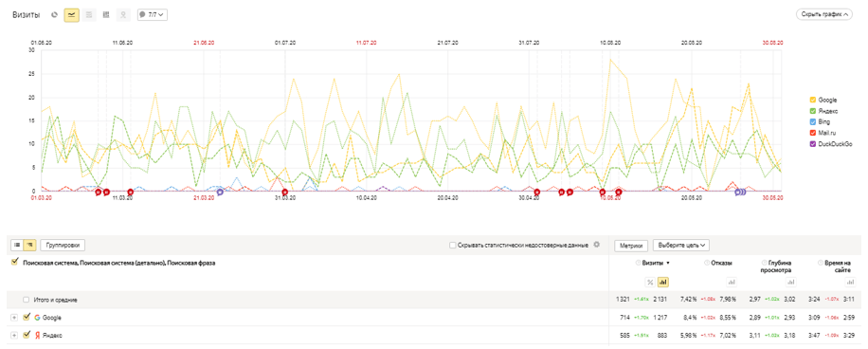Tick the Итого и средние checkbox
Screen dimensions: 868x349
coord(26,300)
